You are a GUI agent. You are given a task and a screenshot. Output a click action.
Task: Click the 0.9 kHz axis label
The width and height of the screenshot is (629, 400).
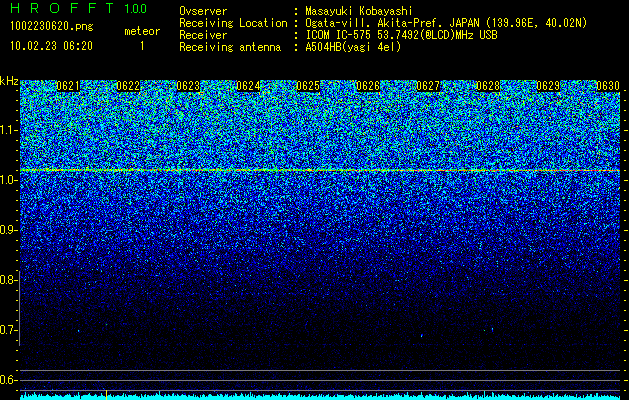(x=7, y=230)
